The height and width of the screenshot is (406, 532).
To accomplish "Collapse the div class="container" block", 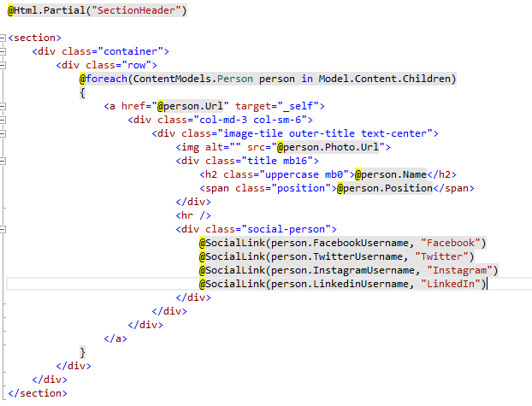I will click(x=3, y=51).
